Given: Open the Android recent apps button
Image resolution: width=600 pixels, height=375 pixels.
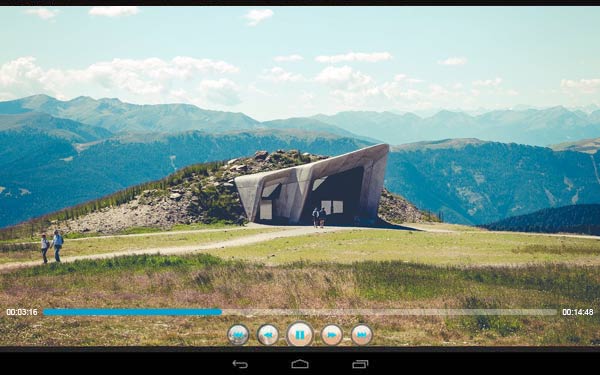Looking at the screenshot, I should [x=360, y=364].
